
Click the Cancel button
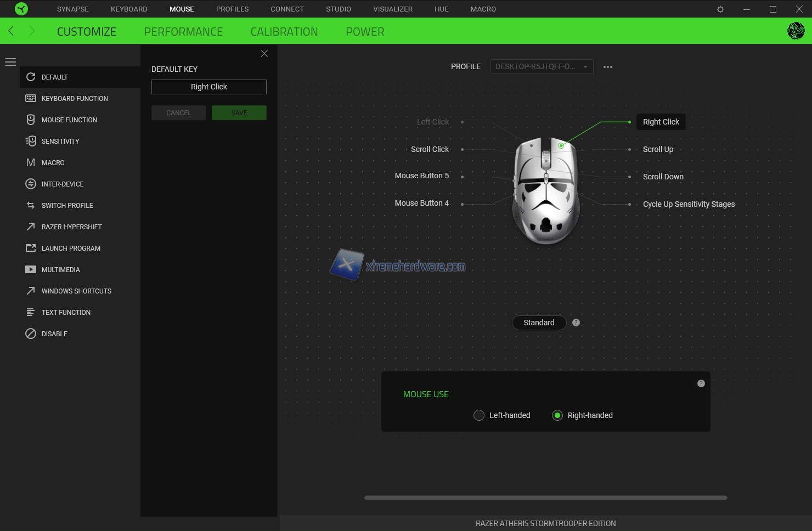179,112
